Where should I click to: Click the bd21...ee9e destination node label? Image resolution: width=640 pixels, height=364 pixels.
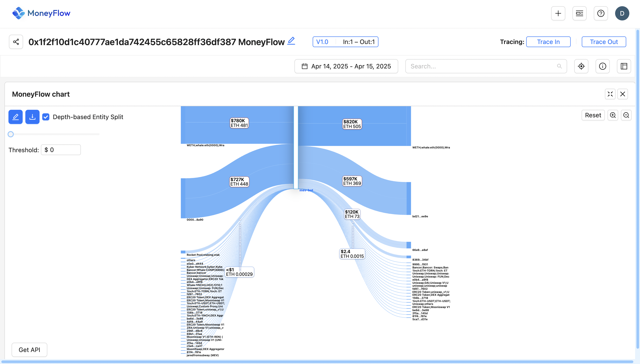pos(420,216)
